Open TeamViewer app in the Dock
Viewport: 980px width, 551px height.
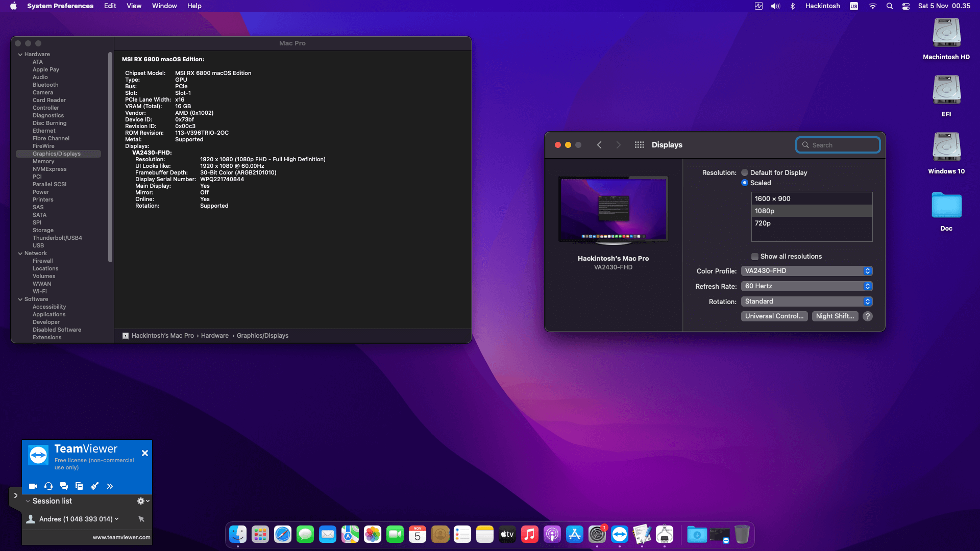coord(620,534)
